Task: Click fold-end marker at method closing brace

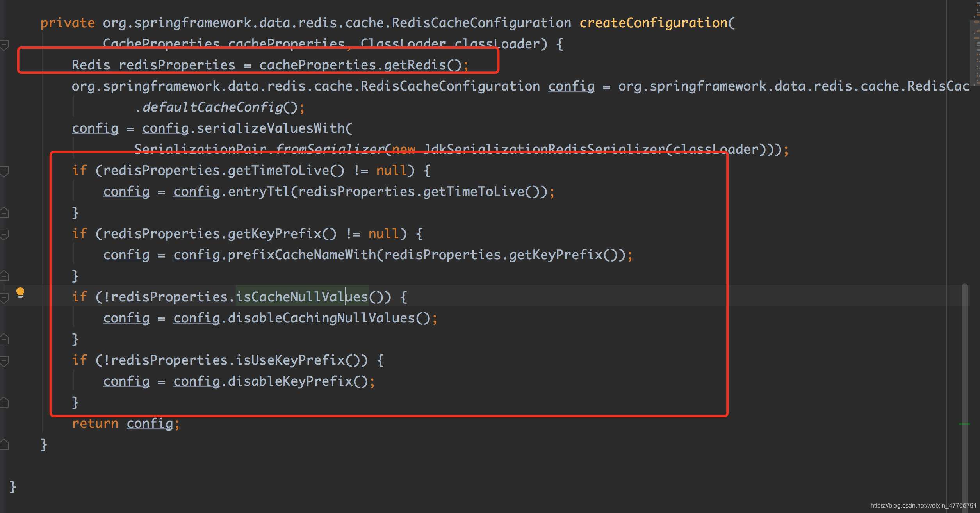Action: (x=4, y=445)
